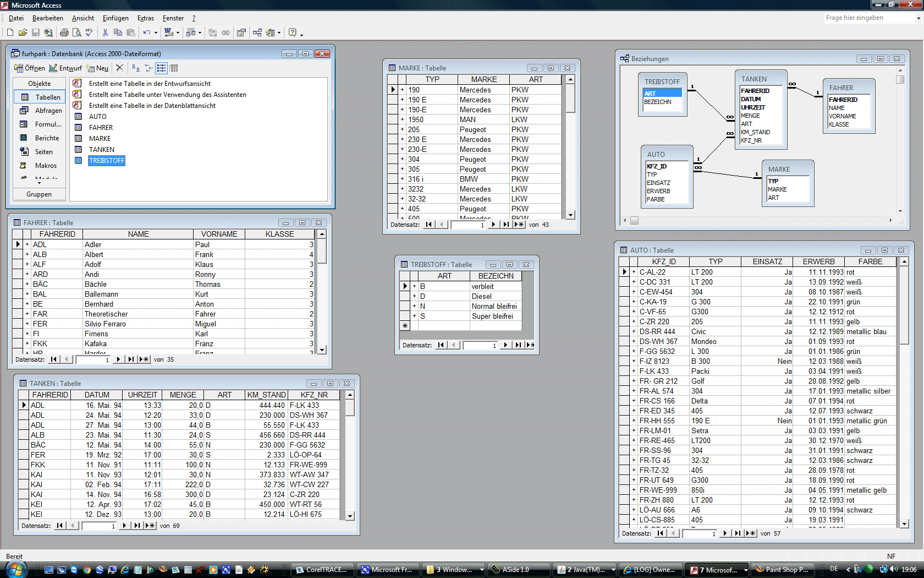Click the Gruppen bar button

coord(40,194)
